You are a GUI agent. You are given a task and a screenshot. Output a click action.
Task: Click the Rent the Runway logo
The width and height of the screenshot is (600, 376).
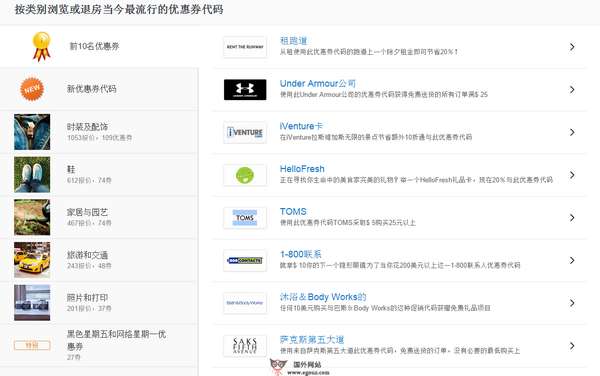(245, 47)
